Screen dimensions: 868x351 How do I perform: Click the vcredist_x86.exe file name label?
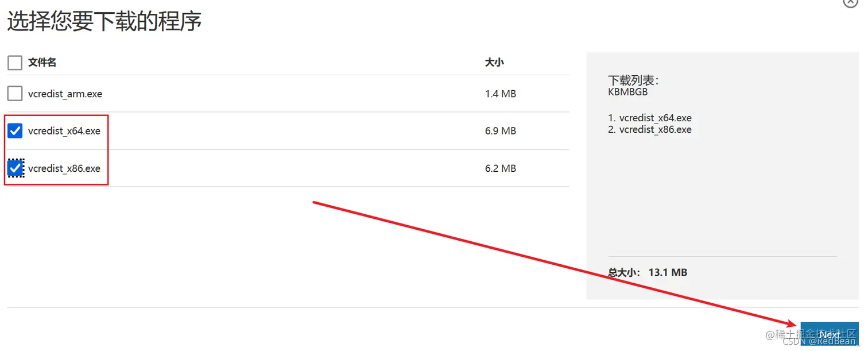point(64,168)
